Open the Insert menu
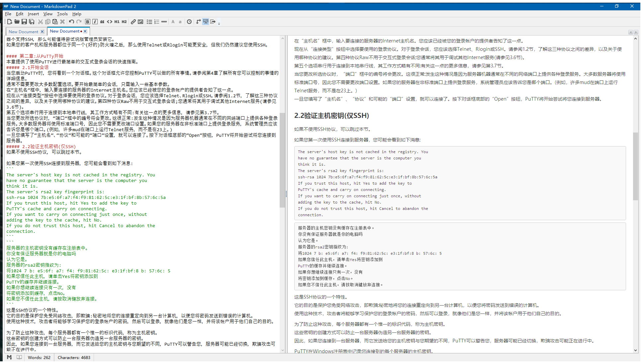This screenshot has width=643, height=364. pyautogui.click(x=33, y=14)
